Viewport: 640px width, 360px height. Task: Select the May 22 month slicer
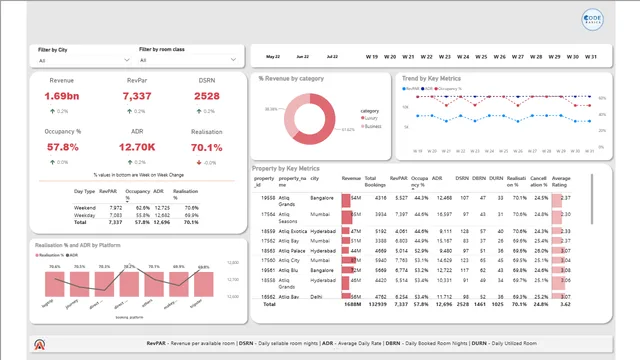point(273,57)
